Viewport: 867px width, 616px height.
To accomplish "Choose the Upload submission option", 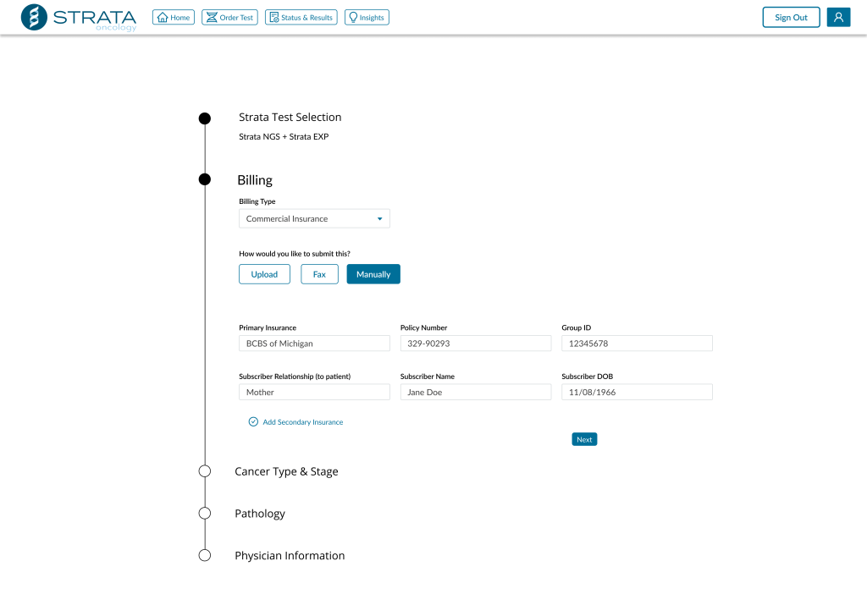I will click(264, 274).
